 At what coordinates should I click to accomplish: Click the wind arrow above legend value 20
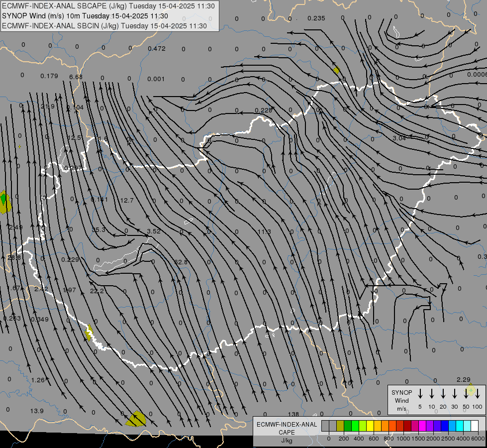tap(443, 394)
